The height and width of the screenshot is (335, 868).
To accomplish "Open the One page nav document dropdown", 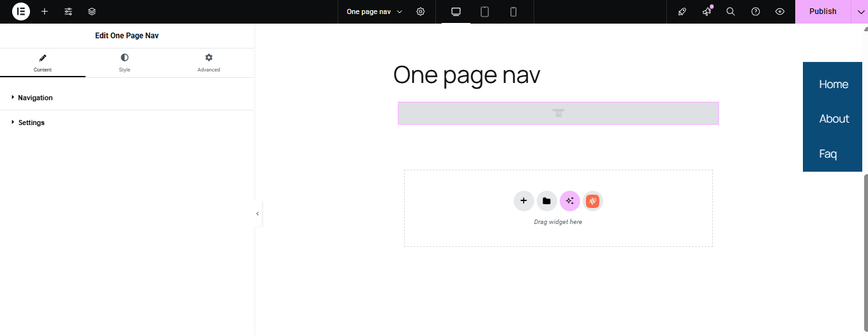I will pos(375,11).
